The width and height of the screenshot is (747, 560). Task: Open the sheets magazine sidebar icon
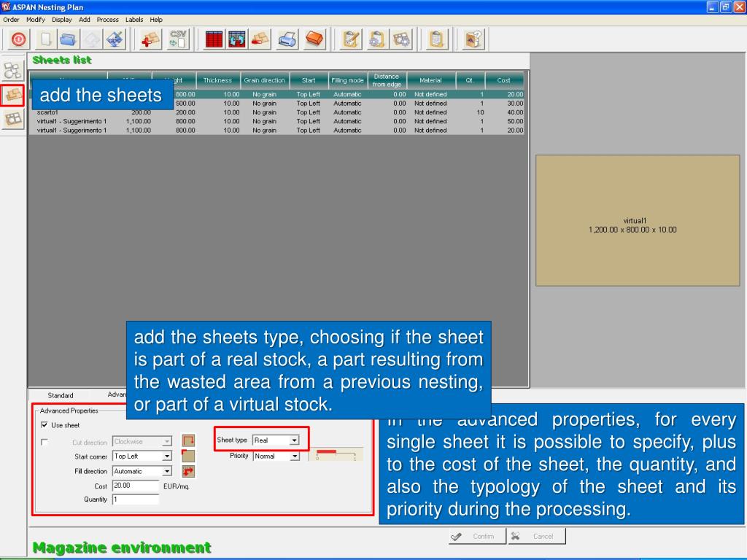pyautogui.click(x=12, y=95)
